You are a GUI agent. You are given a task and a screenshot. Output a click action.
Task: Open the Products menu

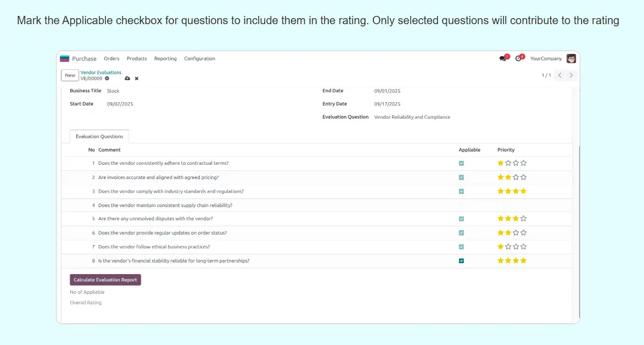pos(137,59)
